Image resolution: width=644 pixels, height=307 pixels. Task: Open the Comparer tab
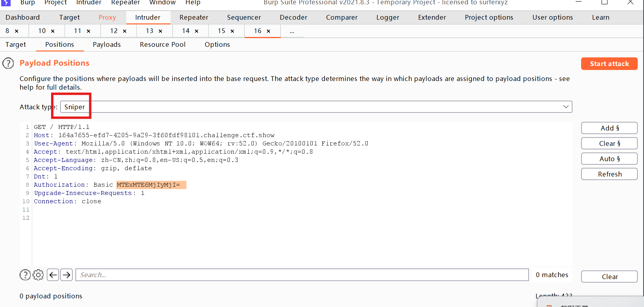[342, 17]
